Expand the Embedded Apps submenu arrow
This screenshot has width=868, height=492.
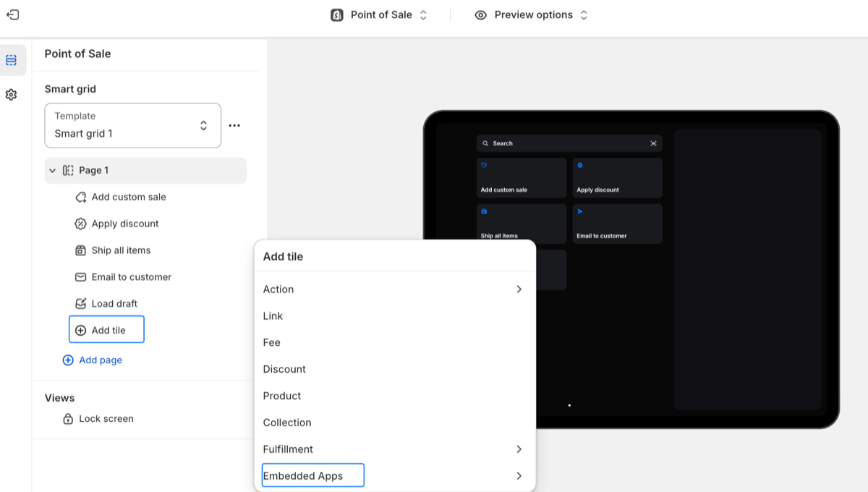pos(519,476)
